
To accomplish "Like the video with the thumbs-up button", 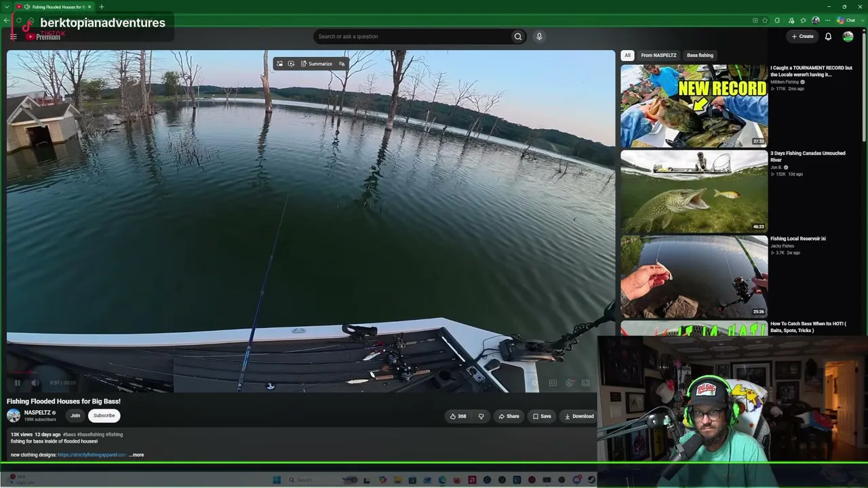I will [x=458, y=416].
